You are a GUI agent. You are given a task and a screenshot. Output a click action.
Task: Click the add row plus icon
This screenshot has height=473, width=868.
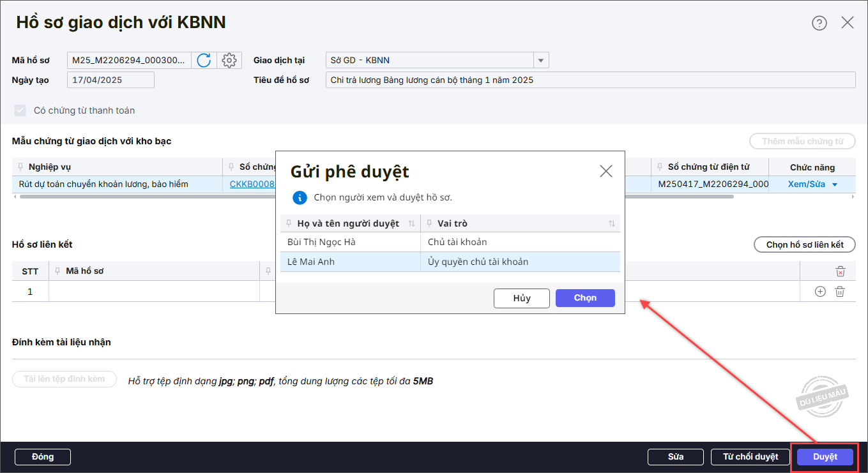tap(820, 292)
